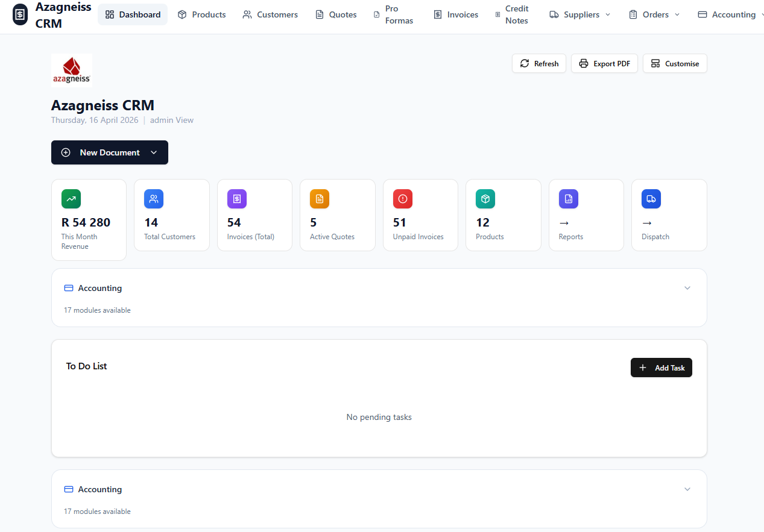764x532 pixels.
Task: Click the azagneiss company logo image
Action: pos(72,70)
